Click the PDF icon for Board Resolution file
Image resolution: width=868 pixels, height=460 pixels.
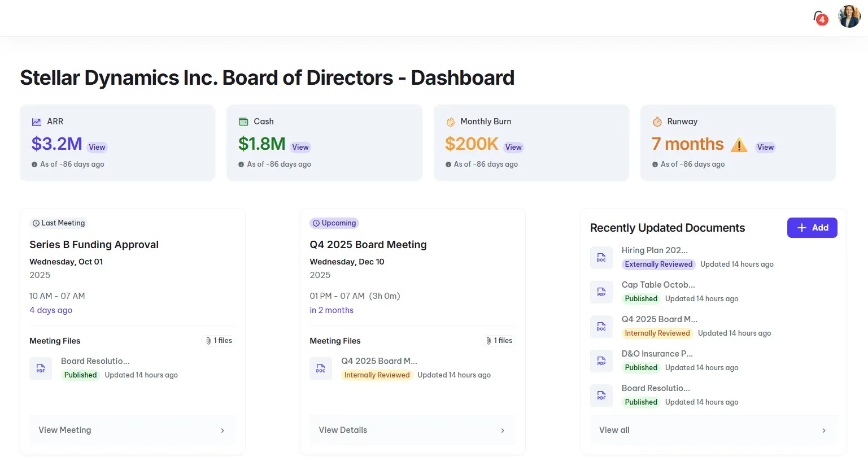click(x=41, y=368)
